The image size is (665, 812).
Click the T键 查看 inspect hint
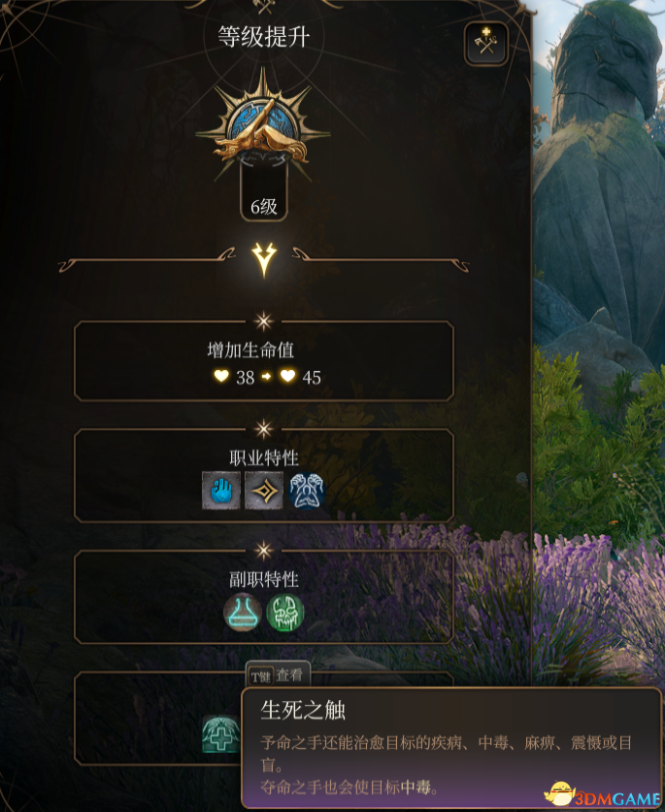(x=278, y=675)
